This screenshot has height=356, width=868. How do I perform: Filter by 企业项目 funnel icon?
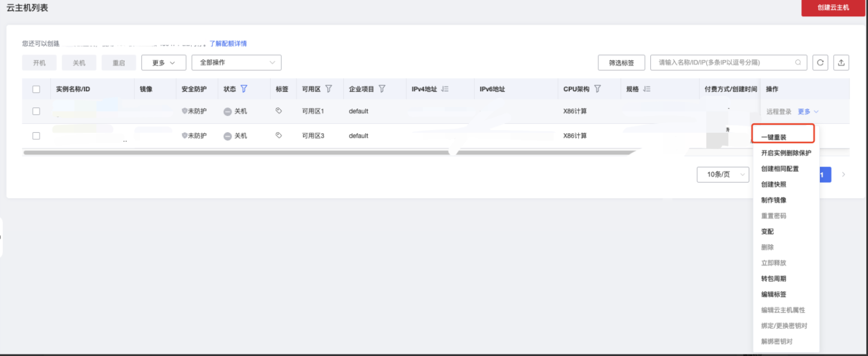(x=382, y=88)
